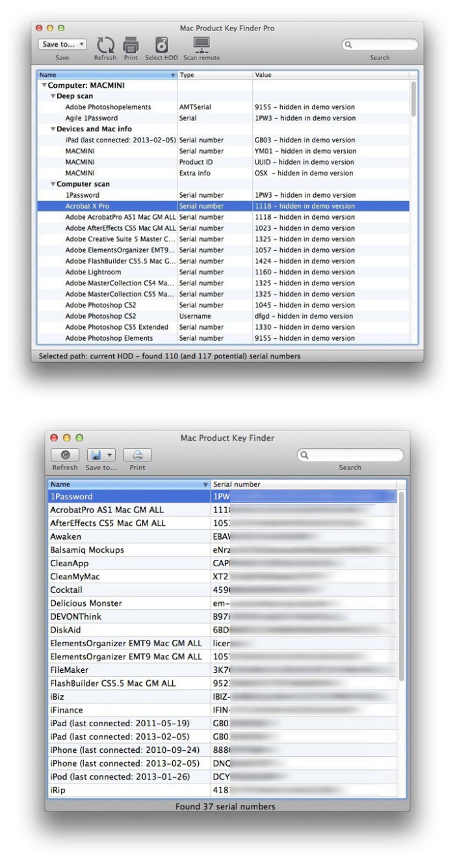Image resolution: width=455 pixels, height=868 pixels.
Task: Minimize lower Mac Product Key Finder window
Action: click(x=66, y=438)
